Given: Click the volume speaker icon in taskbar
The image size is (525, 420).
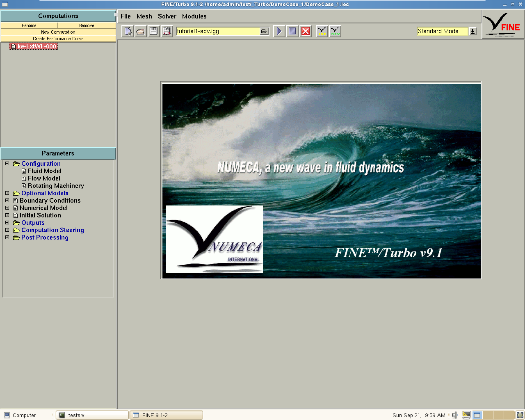Looking at the screenshot, I should point(454,415).
